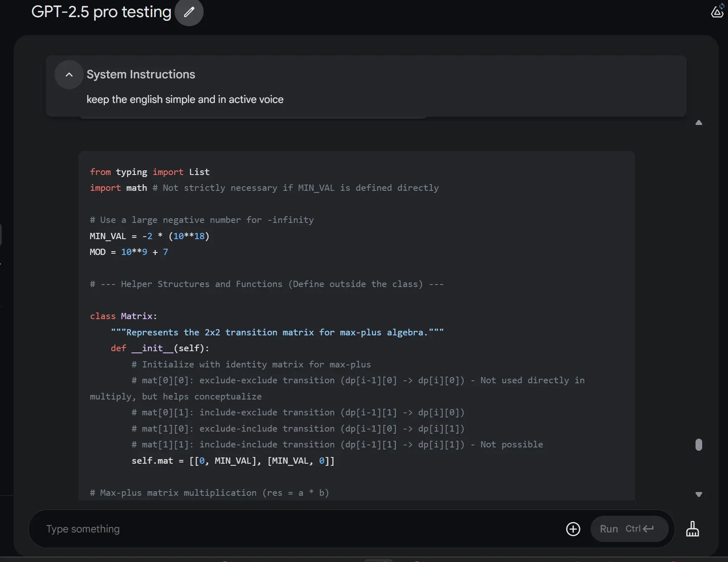
Task: Click the 'self.mat = [[0, MIN_VAL]...' line
Action: (233, 461)
